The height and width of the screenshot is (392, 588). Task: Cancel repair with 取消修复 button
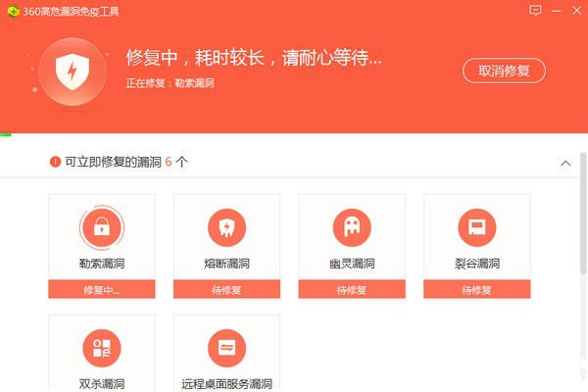504,71
